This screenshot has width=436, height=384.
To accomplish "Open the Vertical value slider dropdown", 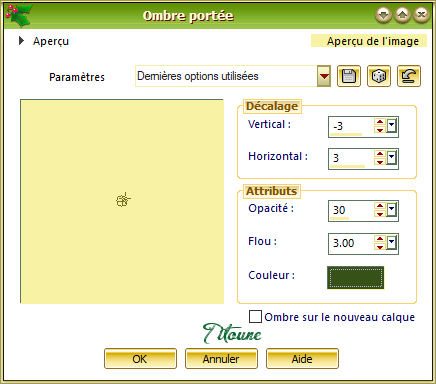I will pos(392,126).
